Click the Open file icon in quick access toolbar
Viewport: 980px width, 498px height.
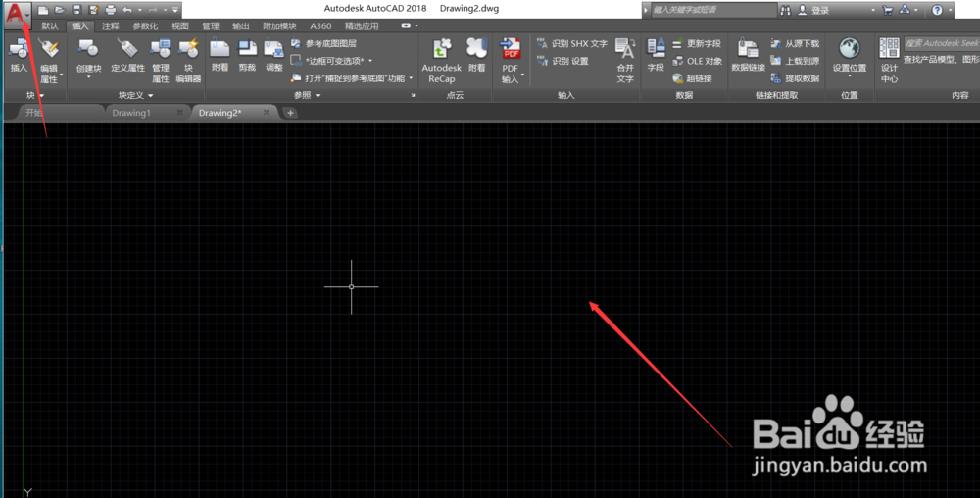coord(60,10)
